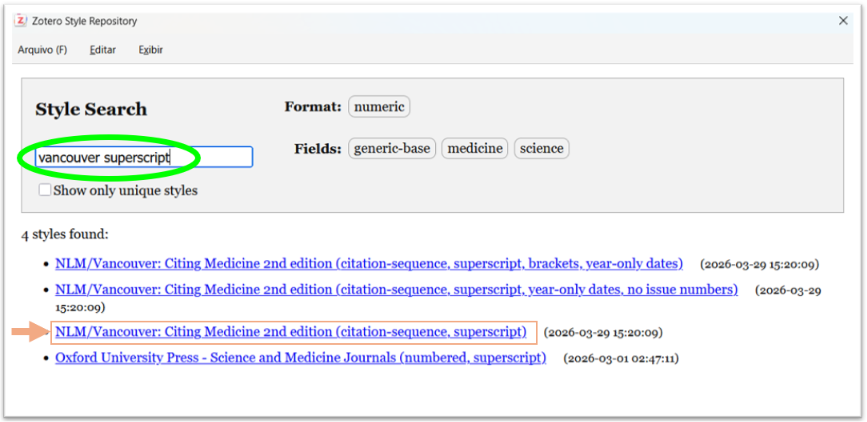Image resolution: width=867 pixels, height=422 pixels.
Task: Enable Show only unique styles checkbox
Action: (x=45, y=190)
